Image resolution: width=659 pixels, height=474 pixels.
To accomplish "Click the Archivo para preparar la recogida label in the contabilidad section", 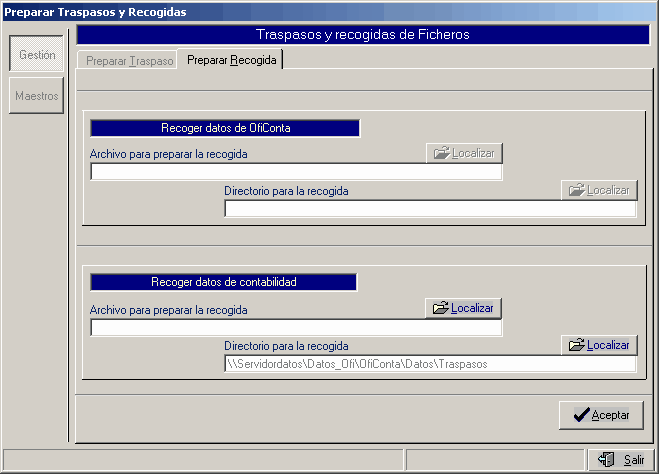I will pyautogui.click(x=169, y=310).
